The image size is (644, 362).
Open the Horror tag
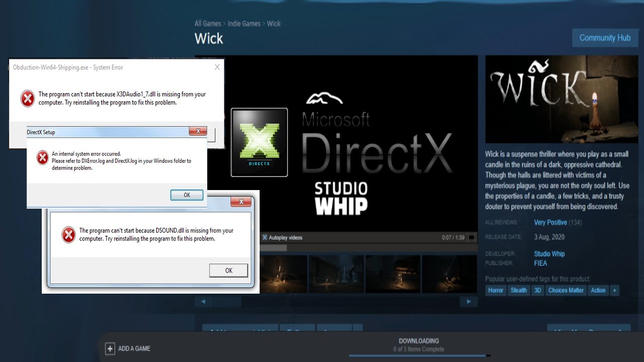tap(496, 290)
